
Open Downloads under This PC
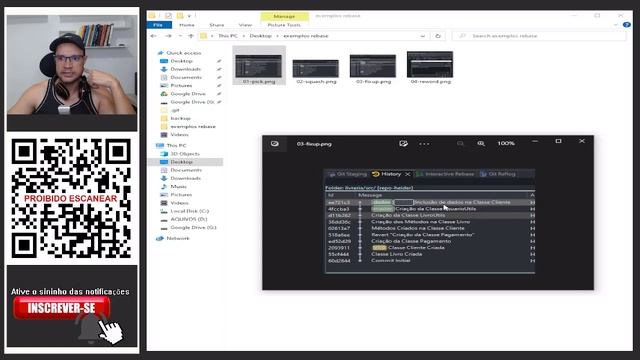(x=186, y=178)
